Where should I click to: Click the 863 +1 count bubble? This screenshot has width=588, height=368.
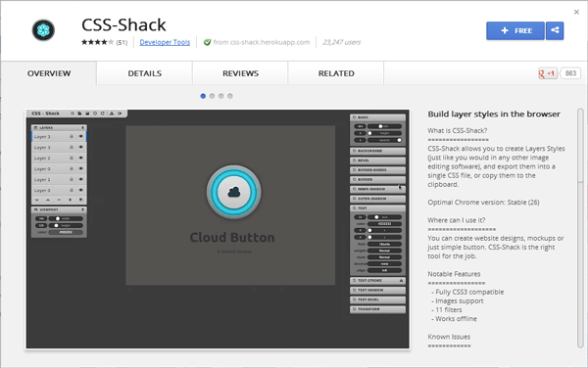[570, 73]
